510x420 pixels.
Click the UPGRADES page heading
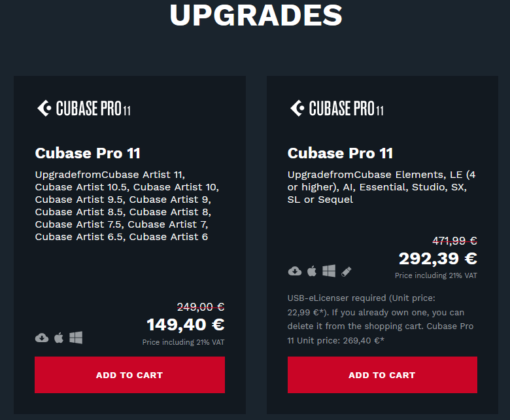256,15
